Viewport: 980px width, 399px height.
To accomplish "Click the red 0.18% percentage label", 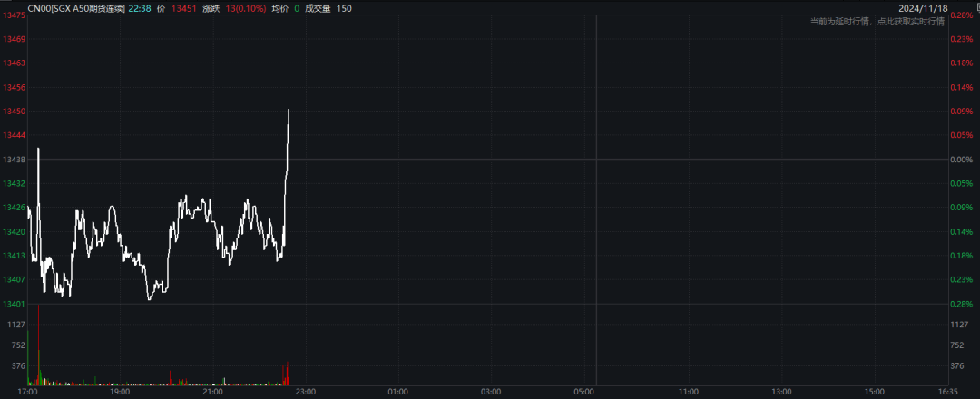I will (x=962, y=63).
